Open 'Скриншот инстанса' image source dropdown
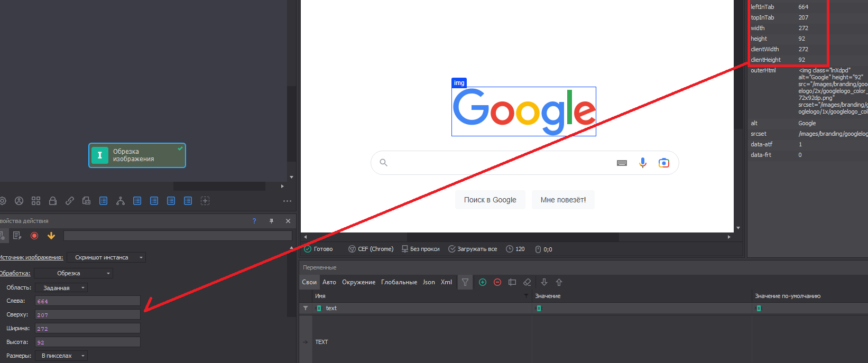Screen dimensions: 868x363 (x=106, y=257)
